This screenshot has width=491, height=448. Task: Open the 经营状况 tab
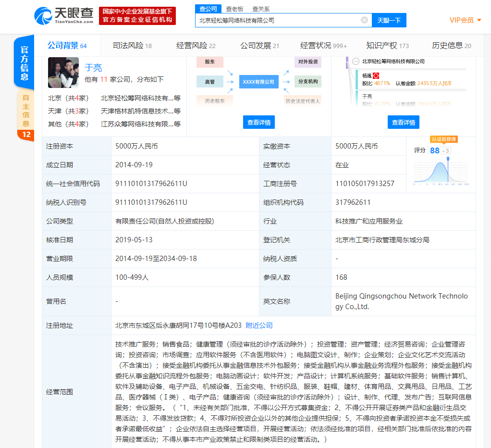323,46
